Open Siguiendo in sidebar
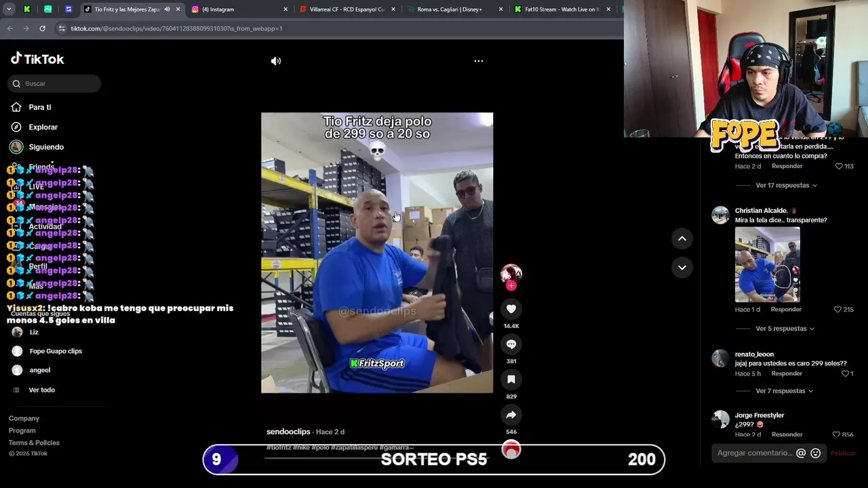 (x=46, y=147)
